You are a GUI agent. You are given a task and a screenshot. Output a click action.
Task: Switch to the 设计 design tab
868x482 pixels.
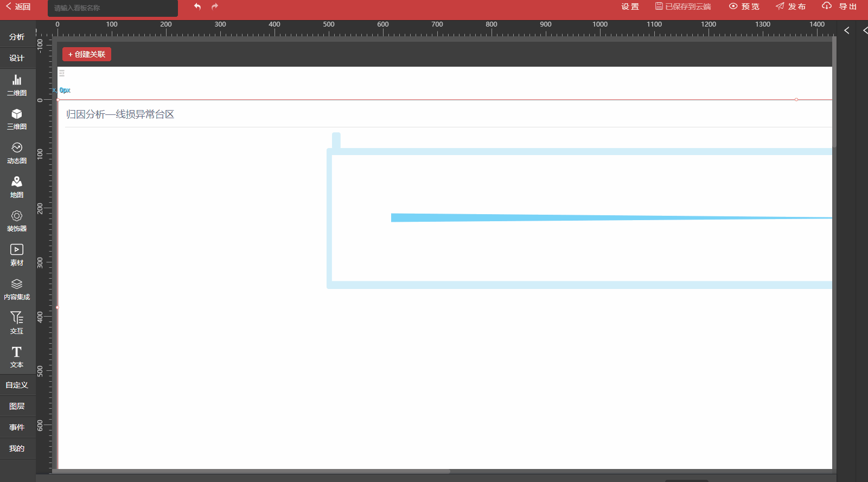pos(17,58)
